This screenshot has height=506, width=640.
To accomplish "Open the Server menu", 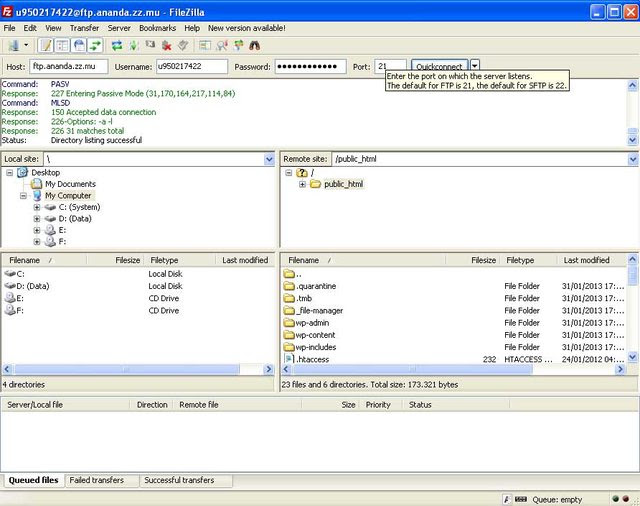I will point(119,28).
